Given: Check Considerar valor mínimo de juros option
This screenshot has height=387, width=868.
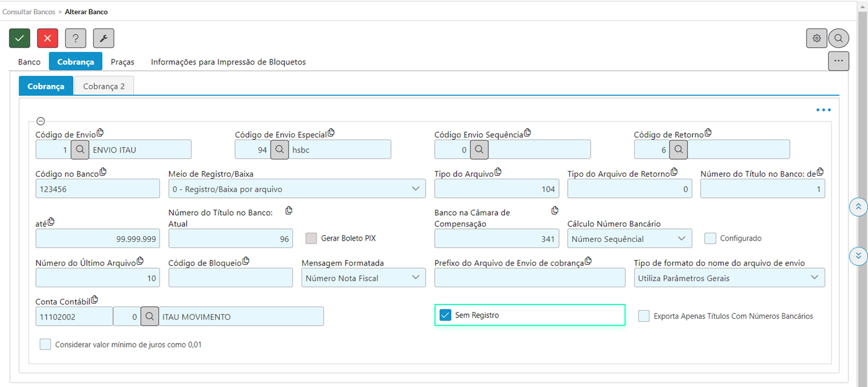Looking at the screenshot, I should (x=45, y=344).
